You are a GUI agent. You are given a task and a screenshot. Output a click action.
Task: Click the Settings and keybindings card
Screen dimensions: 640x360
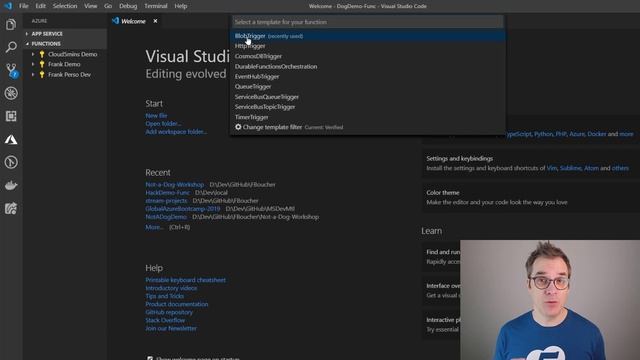(x=531, y=163)
